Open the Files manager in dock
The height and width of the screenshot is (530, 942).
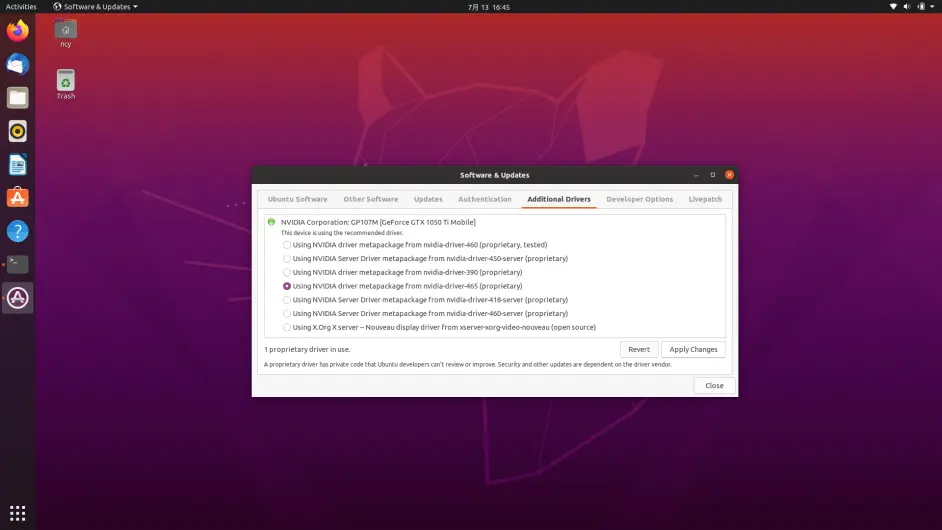click(17, 98)
